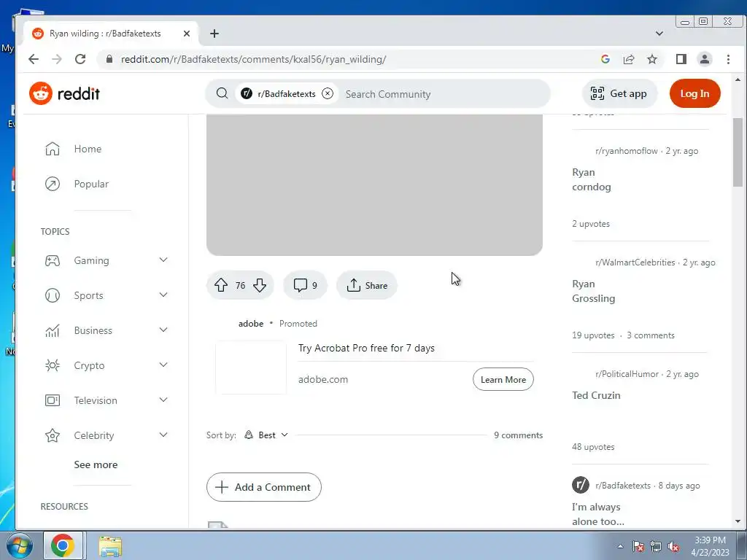
Task: Click the address bar URL
Action: (x=253, y=60)
